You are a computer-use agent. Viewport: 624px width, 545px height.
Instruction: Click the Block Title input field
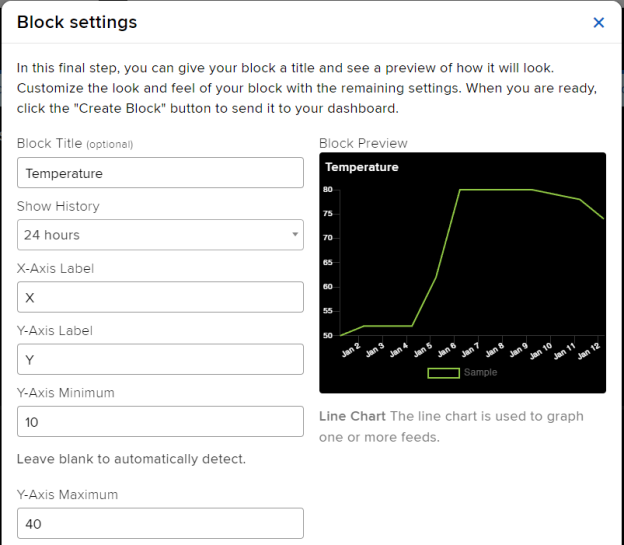click(160, 173)
